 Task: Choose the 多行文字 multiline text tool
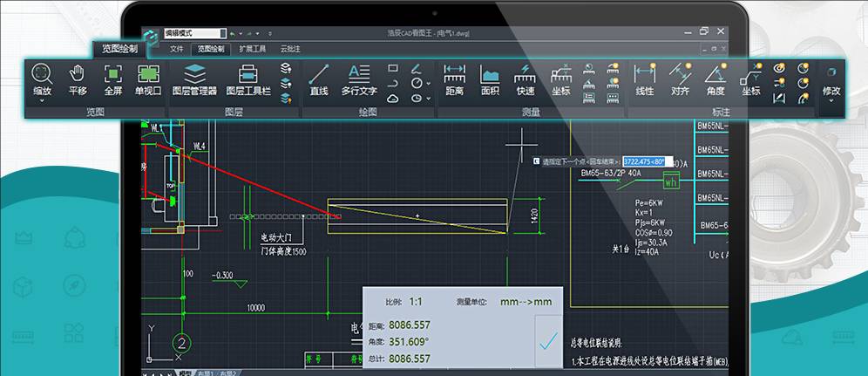coord(359,79)
